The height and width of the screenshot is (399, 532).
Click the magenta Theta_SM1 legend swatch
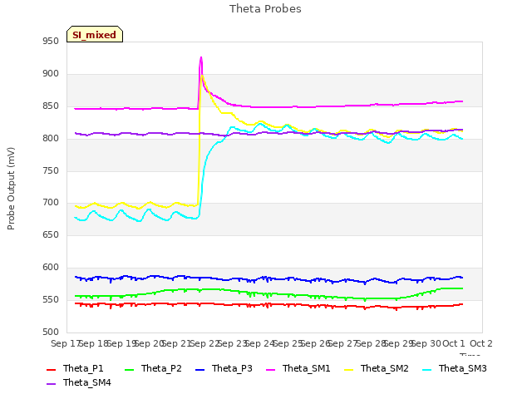[271, 369]
